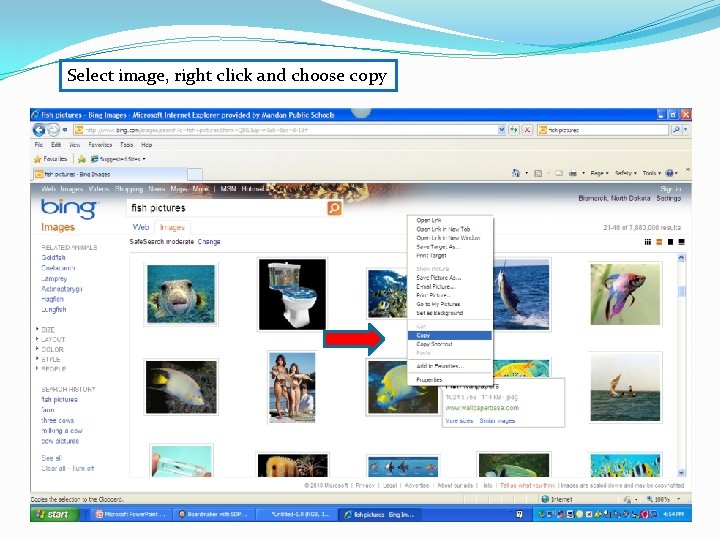The width and height of the screenshot is (720, 540).
Task: Click the red Stop loading icon
Action: point(527,130)
